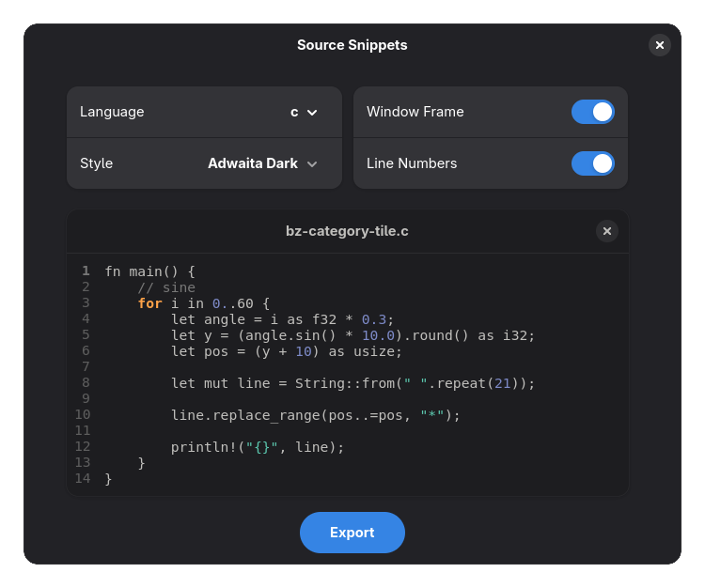Click line number 9

pyautogui.click(x=86, y=399)
